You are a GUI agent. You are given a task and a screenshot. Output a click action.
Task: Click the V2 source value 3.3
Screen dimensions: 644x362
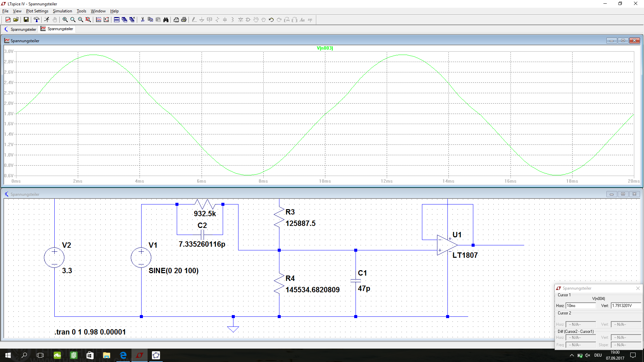67,270
